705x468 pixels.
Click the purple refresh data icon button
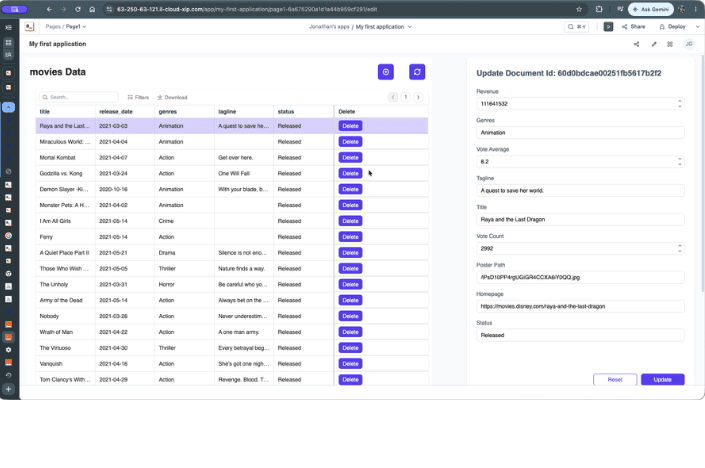417,72
